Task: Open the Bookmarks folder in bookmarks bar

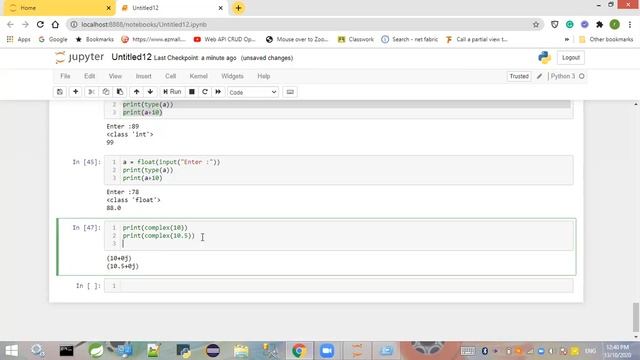Action: (x=95, y=39)
